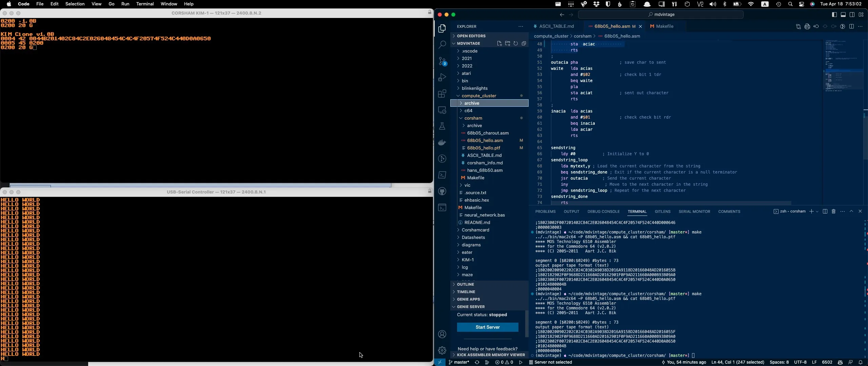Screen dimensions: 868x366
Task: Toggle secondary sidebar layout button
Action: pyautogui.click(x=852, y=15)
